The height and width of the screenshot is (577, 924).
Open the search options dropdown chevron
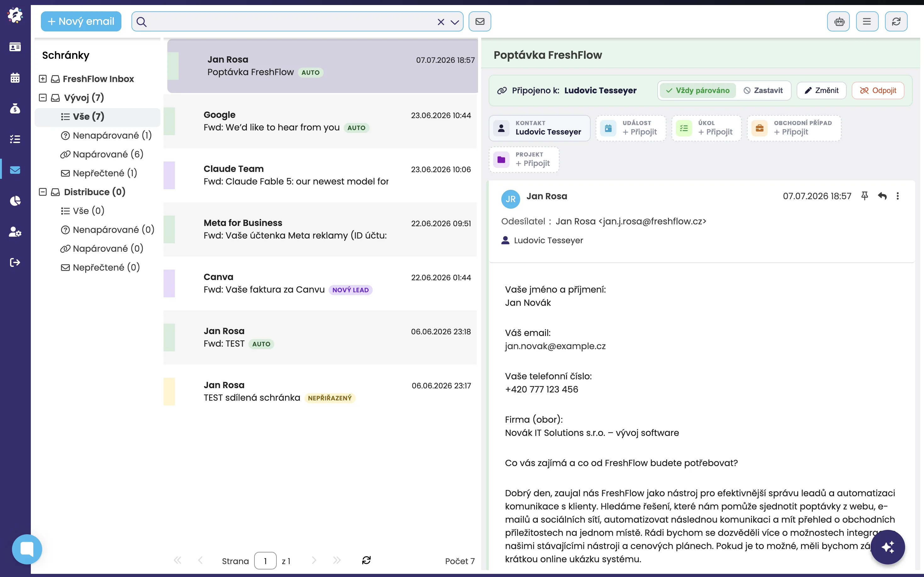point(455,22)
